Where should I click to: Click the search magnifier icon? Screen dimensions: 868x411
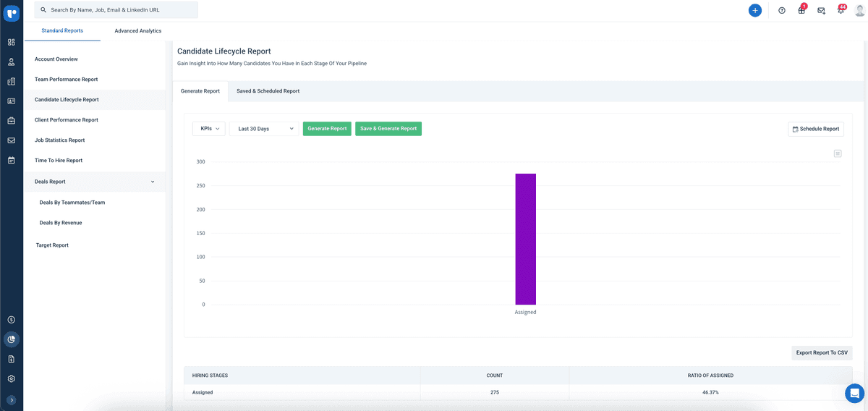(x=43, y=10)
